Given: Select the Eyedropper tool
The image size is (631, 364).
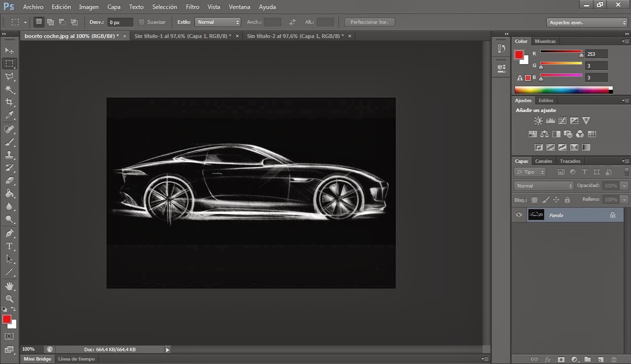Looking at the screenshot, I should tap(9, 115).
